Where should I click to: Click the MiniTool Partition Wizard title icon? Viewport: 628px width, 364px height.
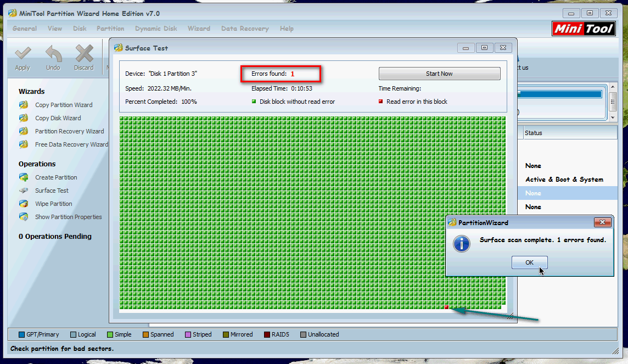(13, 13)
